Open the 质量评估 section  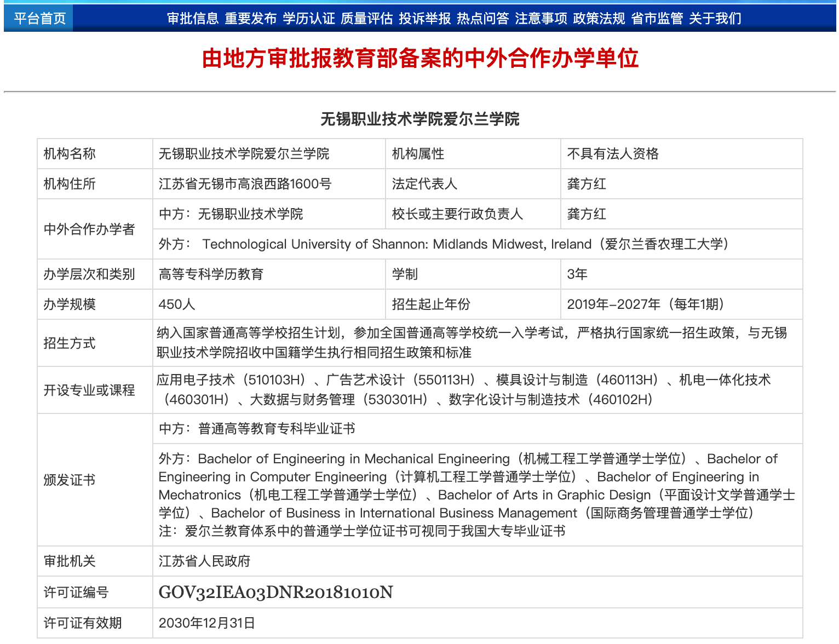pos(367,19)
